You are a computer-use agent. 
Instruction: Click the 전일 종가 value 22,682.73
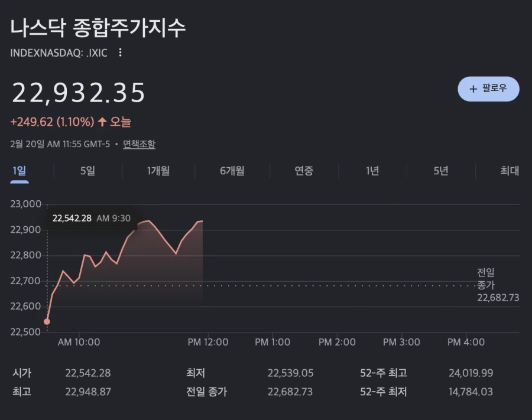pyautogui.click(x=291, y=392)
